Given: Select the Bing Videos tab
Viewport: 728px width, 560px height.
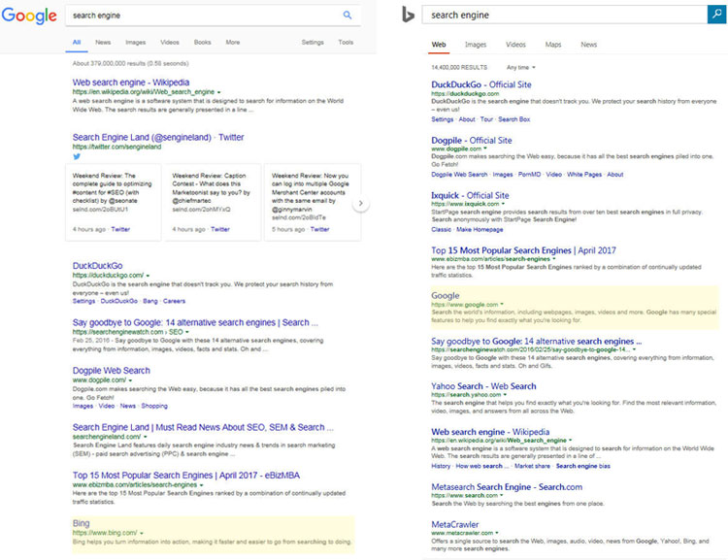Looking at the screenshot, I should (515, 45).
